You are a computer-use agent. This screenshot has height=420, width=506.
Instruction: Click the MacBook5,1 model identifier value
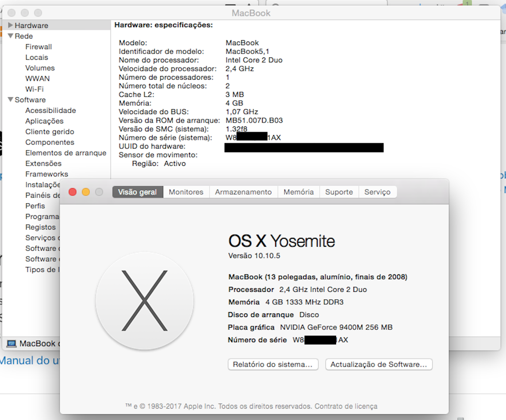tap(248, 51)
